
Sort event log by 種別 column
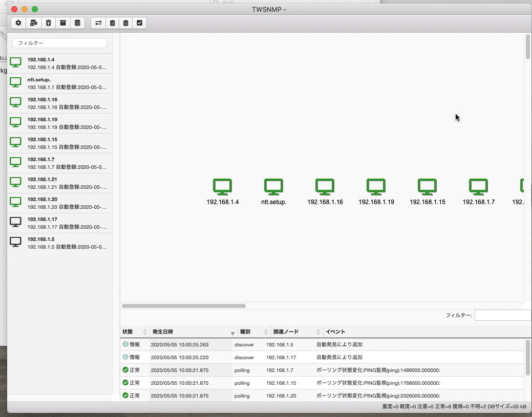[x=254, y=332]
